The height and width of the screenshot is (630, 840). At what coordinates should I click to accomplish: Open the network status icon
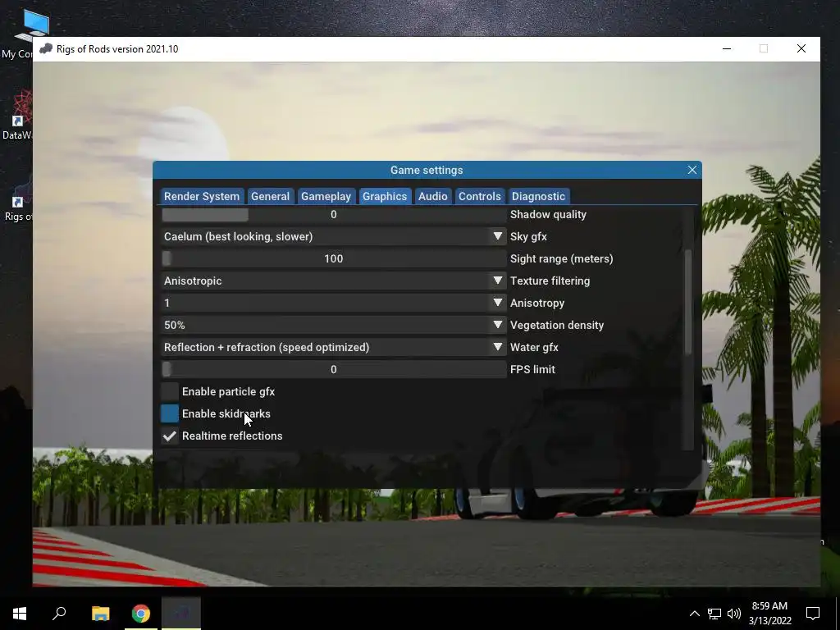click(714, 614)
